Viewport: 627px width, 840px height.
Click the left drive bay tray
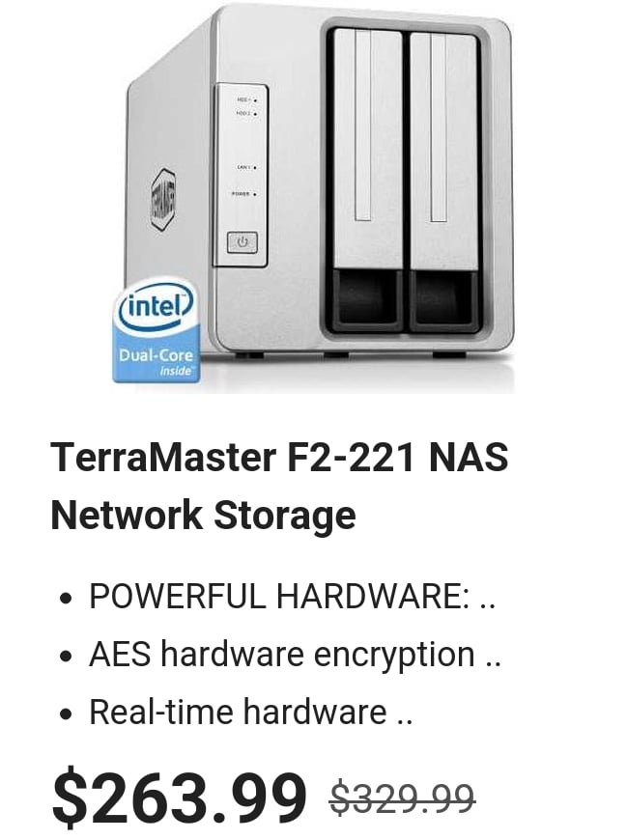[x=367, y=180]
